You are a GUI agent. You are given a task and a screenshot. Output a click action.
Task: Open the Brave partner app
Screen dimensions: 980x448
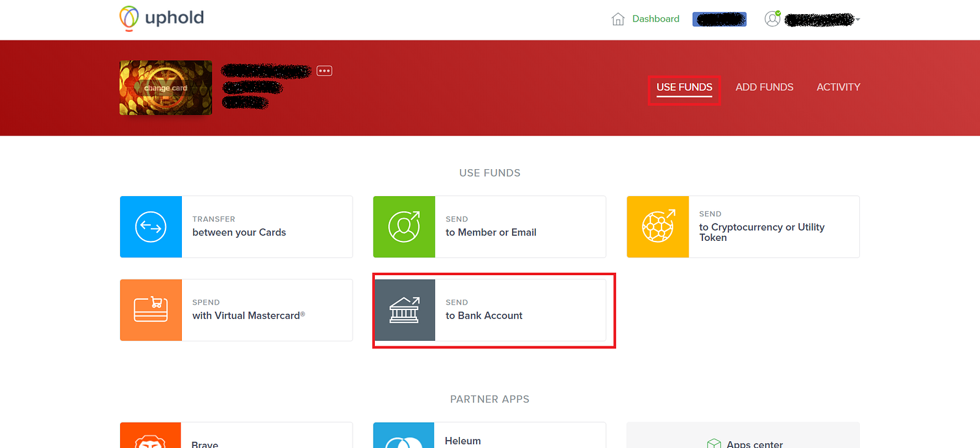pyautogui.click(x=236, y=436)
